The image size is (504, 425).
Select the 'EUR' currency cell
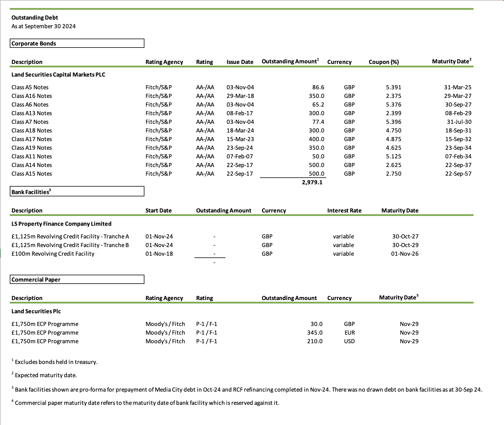[350, 333]
